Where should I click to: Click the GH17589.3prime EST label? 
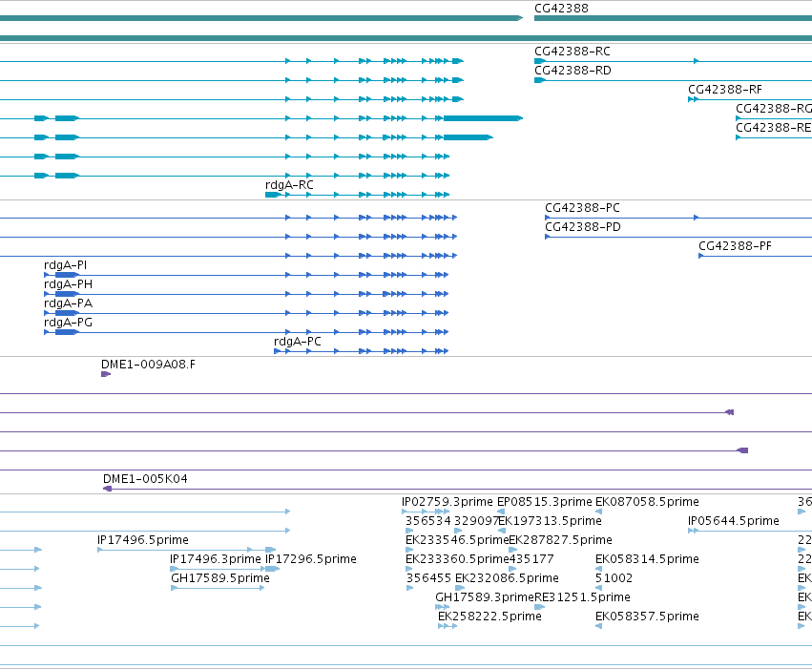tap(485, 597)
